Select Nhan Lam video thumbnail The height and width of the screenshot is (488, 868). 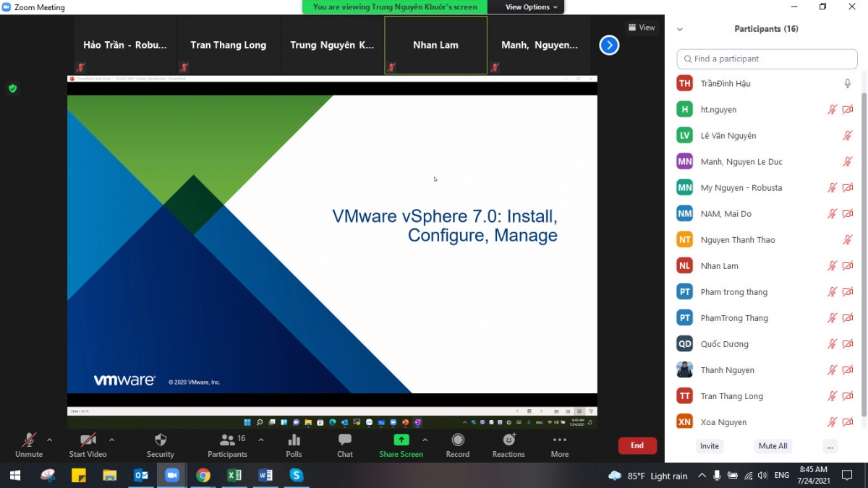[435, 45]
